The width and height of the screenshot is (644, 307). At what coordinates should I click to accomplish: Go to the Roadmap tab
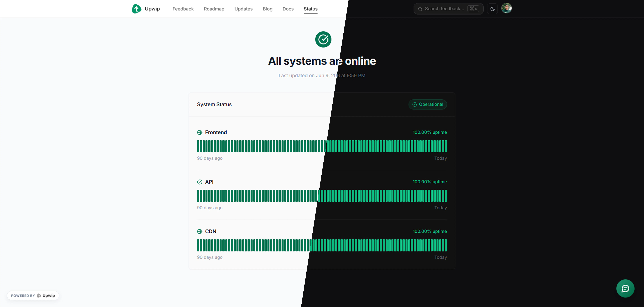[x=214, y=9]
